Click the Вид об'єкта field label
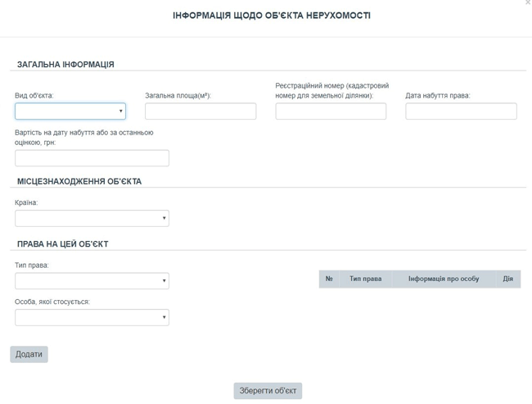Viewport: 532px width, 404px height. pyautogui.click(x=34, y=96)
